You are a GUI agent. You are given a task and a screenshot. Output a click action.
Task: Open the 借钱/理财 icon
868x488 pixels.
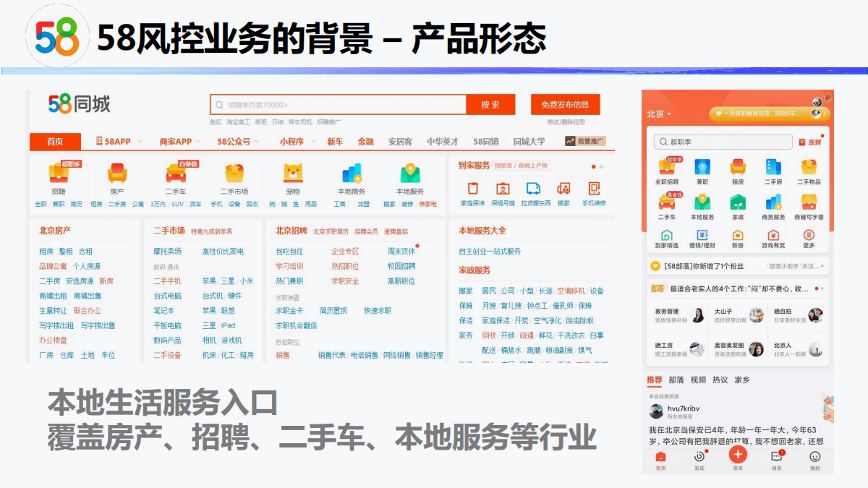[702, 235]
